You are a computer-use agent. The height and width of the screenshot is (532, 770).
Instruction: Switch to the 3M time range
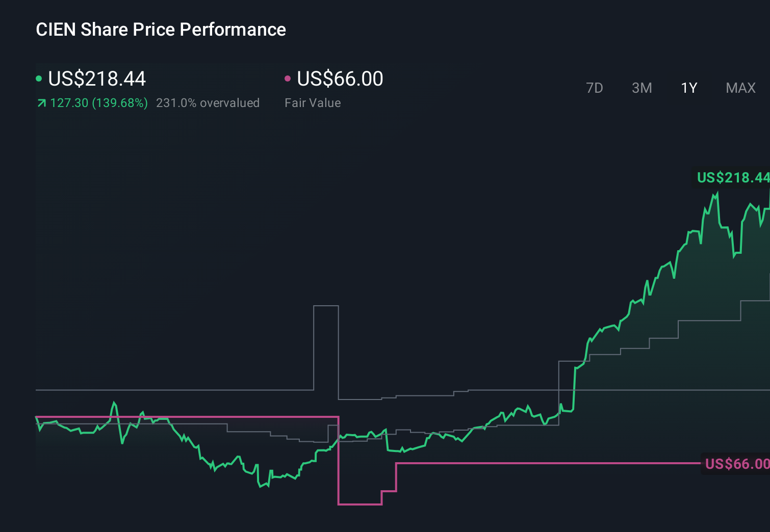pyautogui.click(x=641, y=88)
